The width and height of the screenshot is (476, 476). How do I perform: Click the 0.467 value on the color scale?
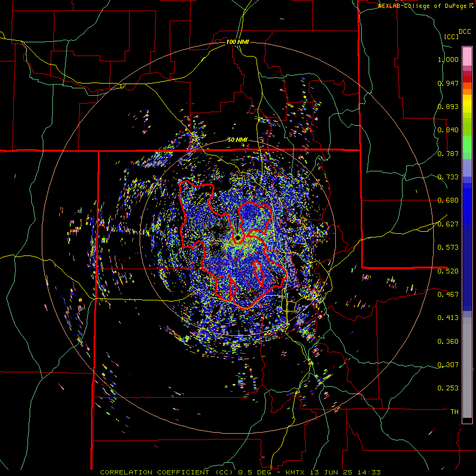tap(448, 295)
